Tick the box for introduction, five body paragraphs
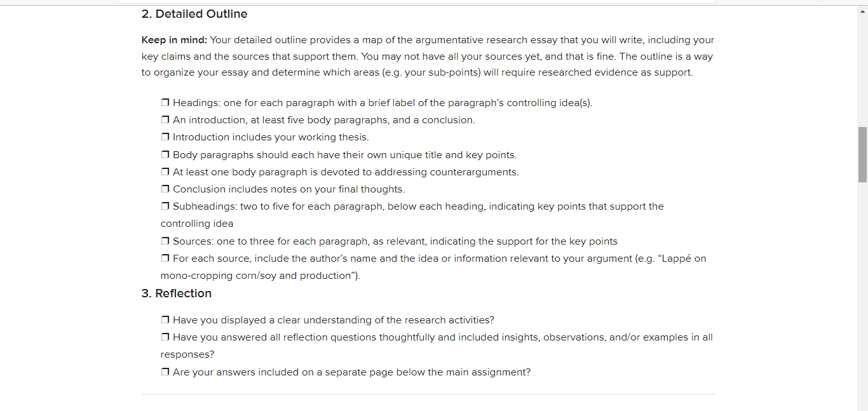Image resolution: width=868 pixels, height=411 pixels. [165, 120]
